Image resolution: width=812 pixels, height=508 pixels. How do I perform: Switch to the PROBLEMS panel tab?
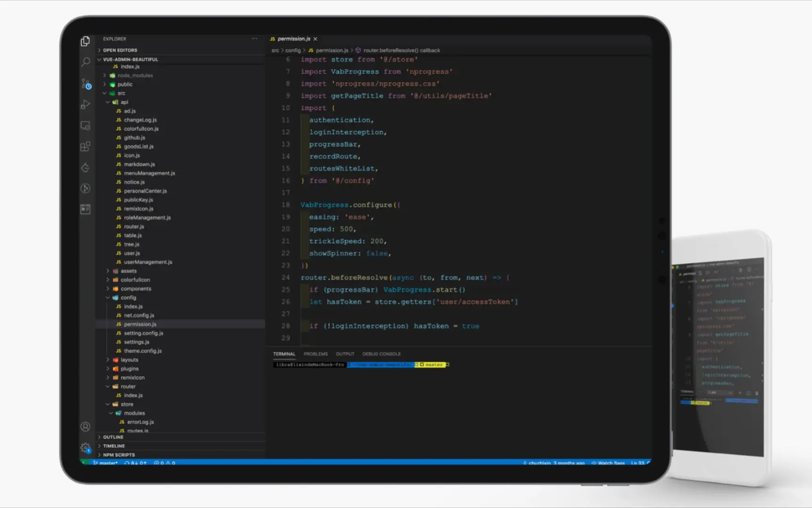(315, 354)
